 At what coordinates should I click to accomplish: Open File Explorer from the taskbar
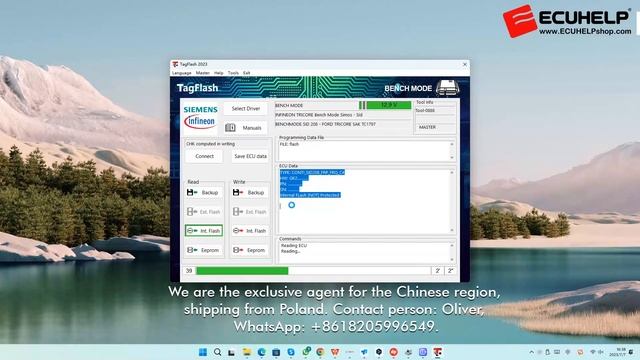(247, 352)
